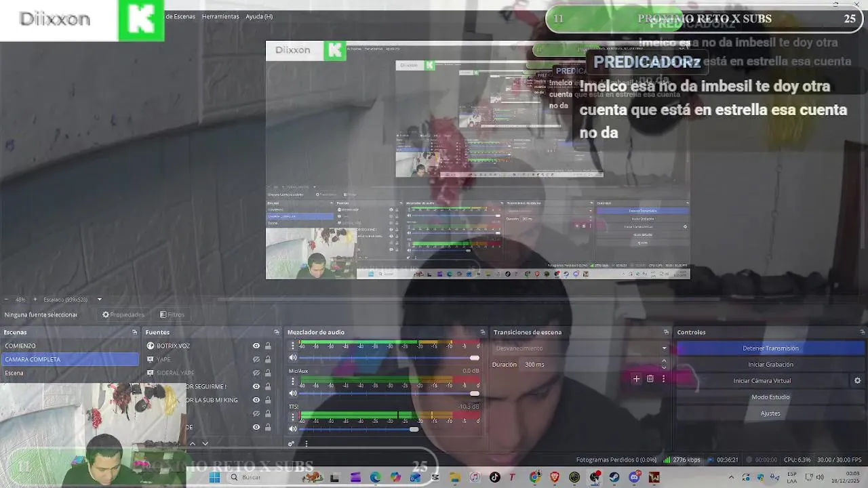Click the BOTRIX VOZ browser source icon

coord(151,346)
